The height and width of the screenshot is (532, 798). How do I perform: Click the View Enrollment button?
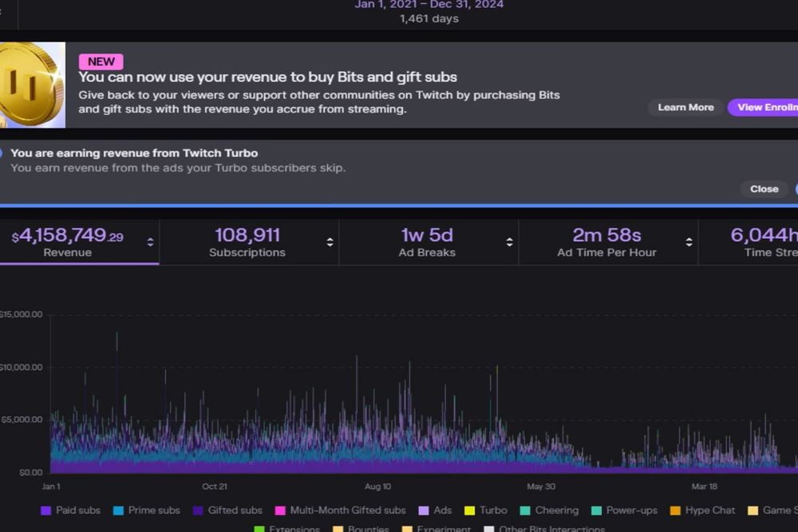[x=763, y=108]
